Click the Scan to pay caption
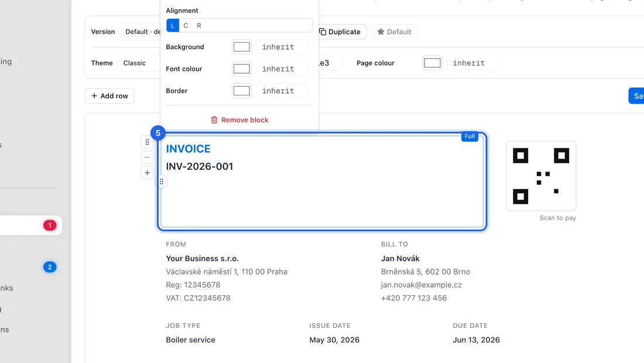 (x=558, y=218)
